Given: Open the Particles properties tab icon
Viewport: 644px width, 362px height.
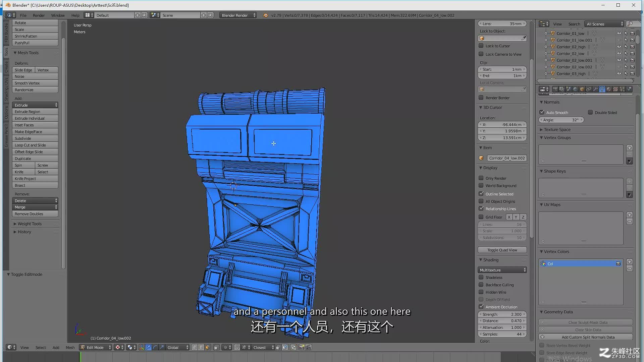Looking at the screenshot, I should tap(622, 89).
